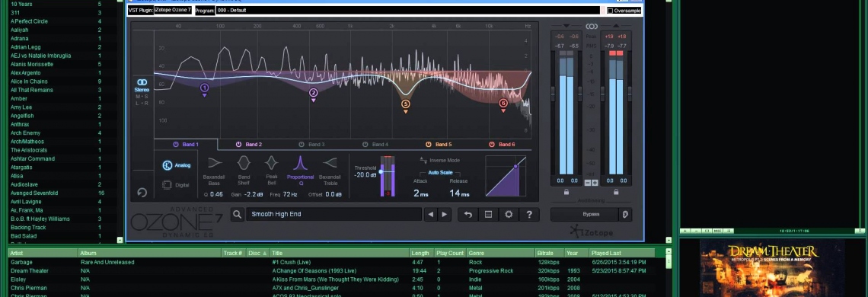Image resolution: width=868 pixels, height=297 pixels.
Task: Open the preset search magnifier
Action: pyautogui.click(x=238, y=215)
